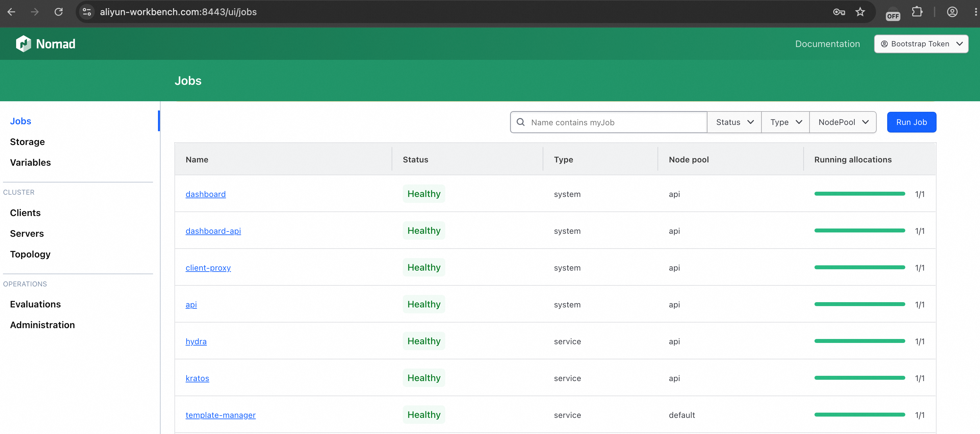This screenshot has width=980, height=434.
Task: Bookmark page with star icon
Action: 860,12
